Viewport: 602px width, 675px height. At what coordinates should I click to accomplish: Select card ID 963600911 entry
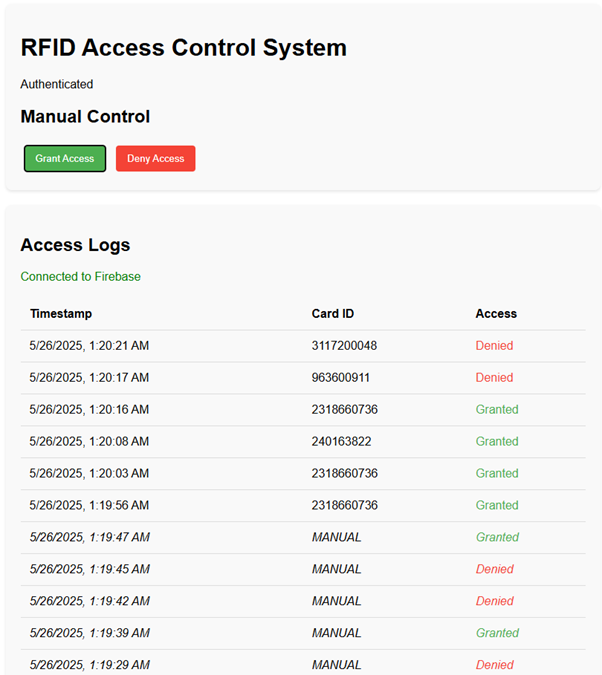click(x=341, y=378)
